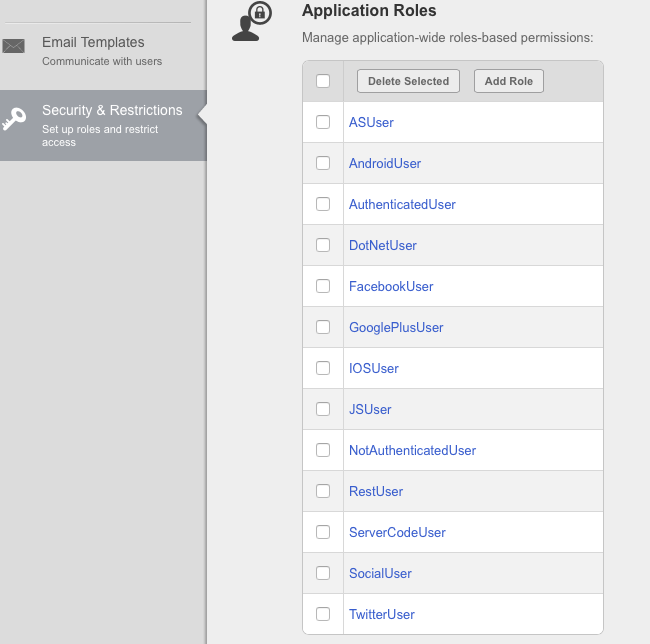Select Security & Restrictions menu item
Image resolution: width=650 pixels, height=644 pixels.
[103, 125]
